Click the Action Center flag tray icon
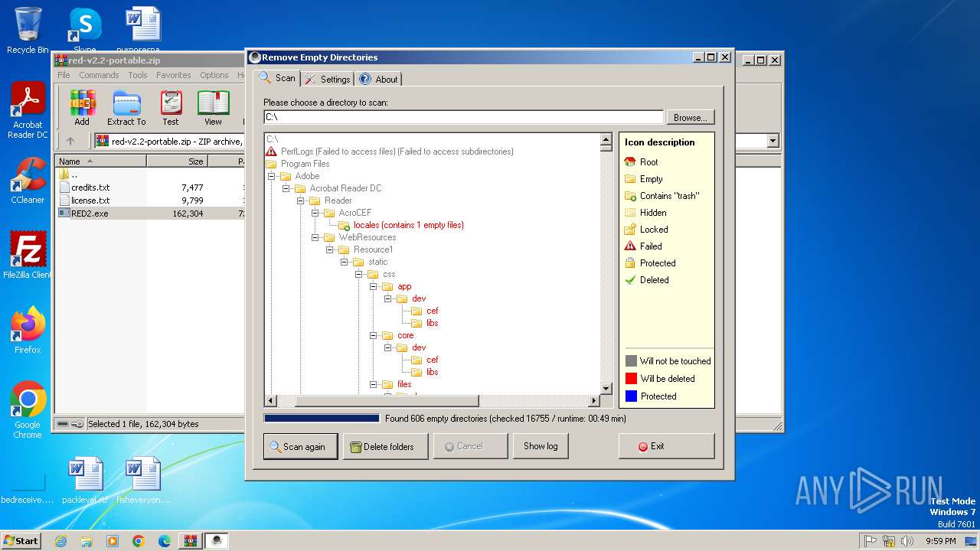980x551 pixels. (x=871, y=541)
